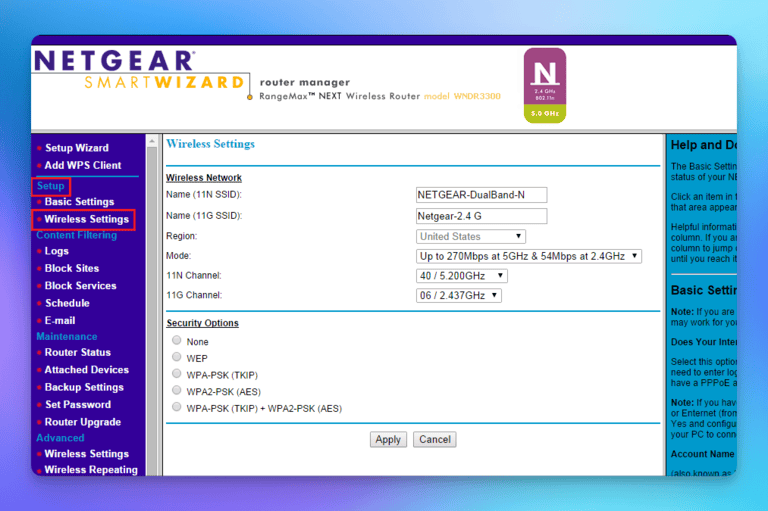Select WPA-PSK (TKIP) security option
The width and height of the screenshot is (768, 511).
click(177, 374)
